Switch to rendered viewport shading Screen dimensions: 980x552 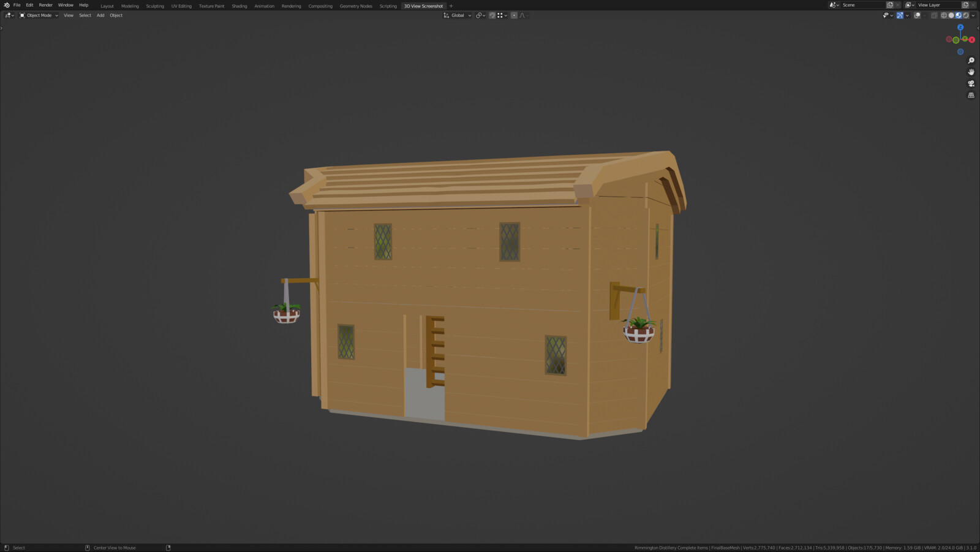[966, 15]
